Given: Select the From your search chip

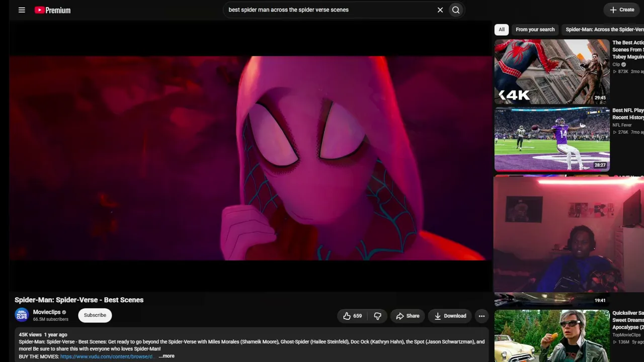Looking at the screenshot, I should (x=535, y=29).
